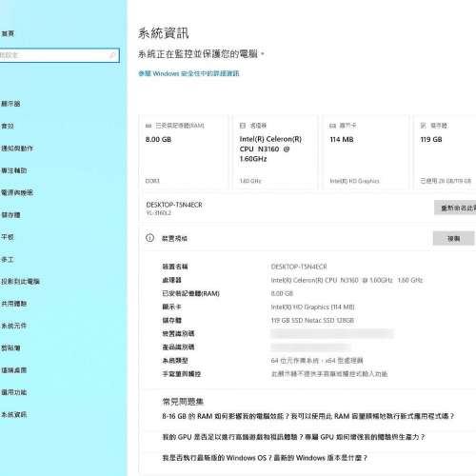Select 共用體驗 in the sidebar
This screenshot has height=476, width=476.
click(x=13, y=304)
